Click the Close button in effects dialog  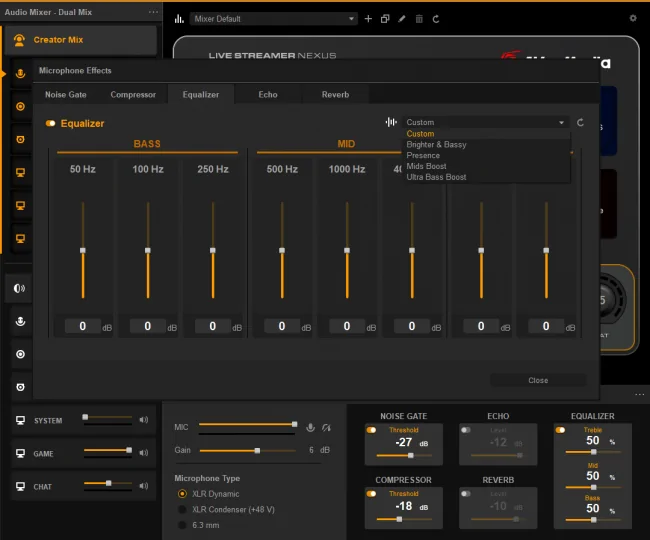tap(538, 380)
